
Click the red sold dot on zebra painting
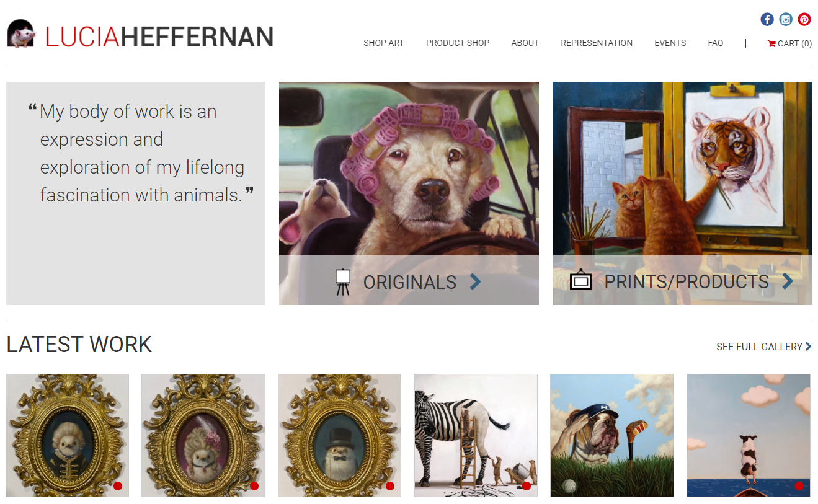[x=527, y=486]
